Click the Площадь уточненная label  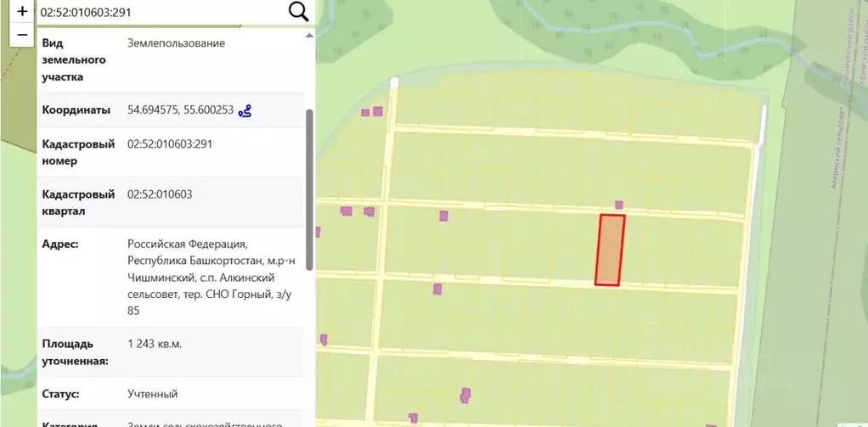click(x=76, y=352)
